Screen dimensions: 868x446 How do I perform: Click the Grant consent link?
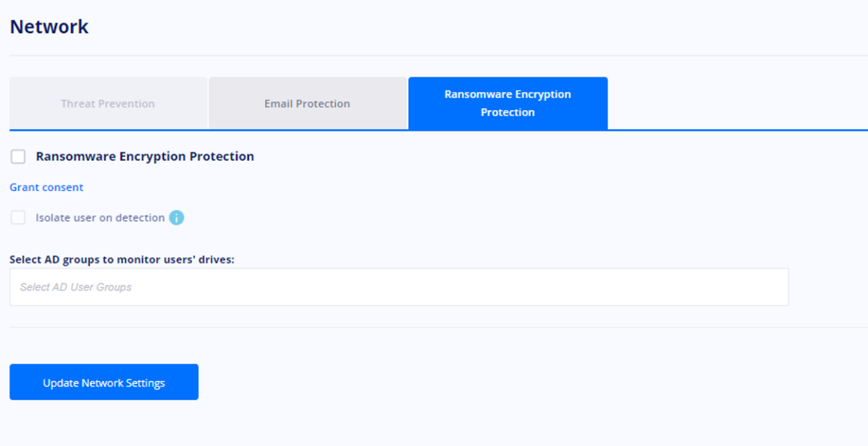click(46, 187)
